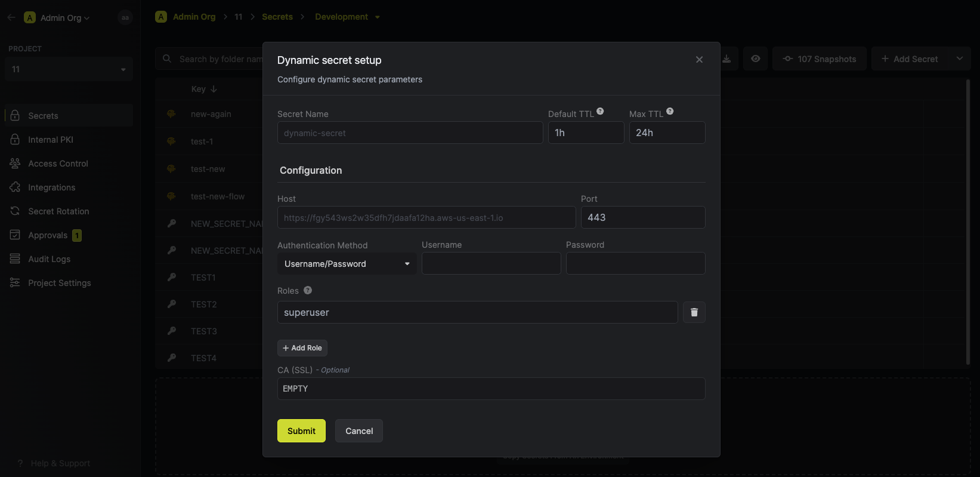
Task: Click the superuser role field
Action: click(x=478, y=312)
